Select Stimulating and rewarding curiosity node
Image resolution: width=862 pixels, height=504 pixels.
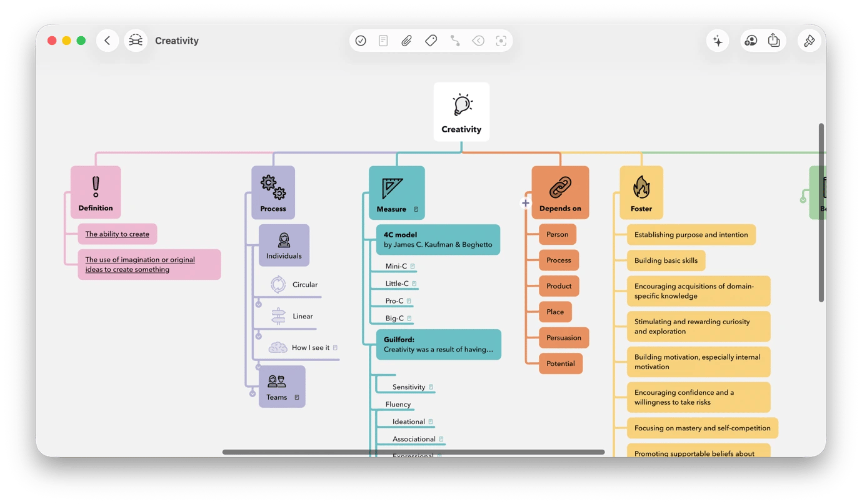click(x=699, y=327)
